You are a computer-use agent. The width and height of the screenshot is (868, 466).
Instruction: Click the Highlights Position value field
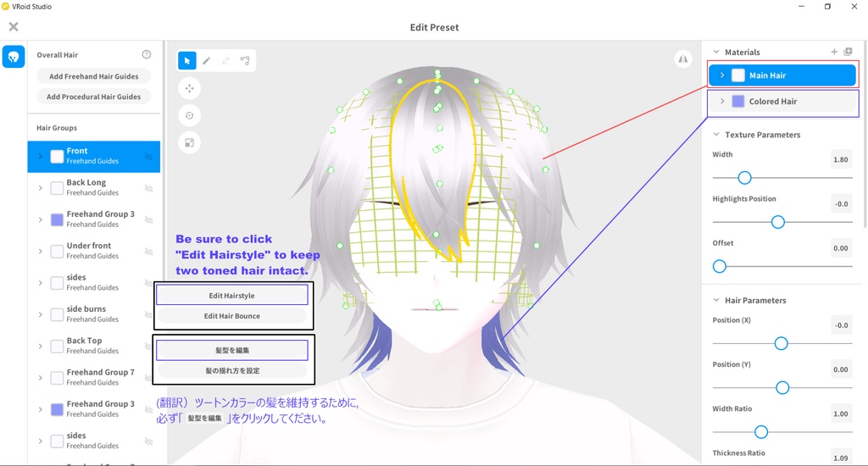[841, 203]
